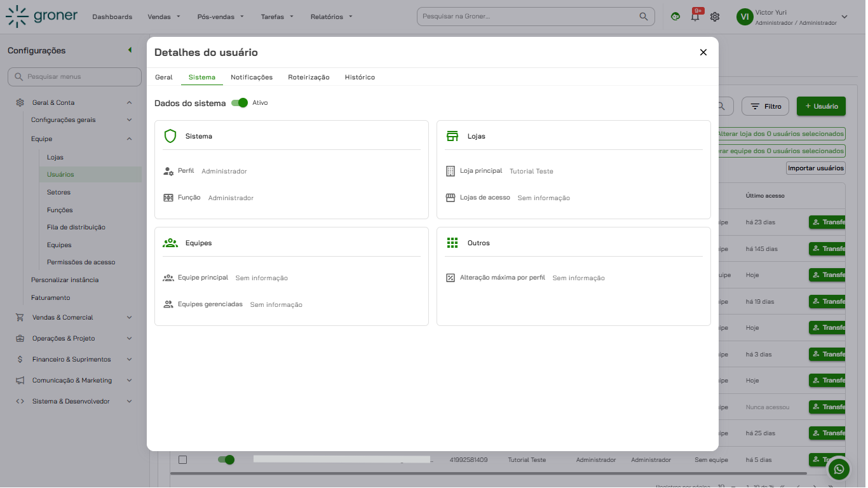Open WhatsApp chat floating button

(839, 470)
